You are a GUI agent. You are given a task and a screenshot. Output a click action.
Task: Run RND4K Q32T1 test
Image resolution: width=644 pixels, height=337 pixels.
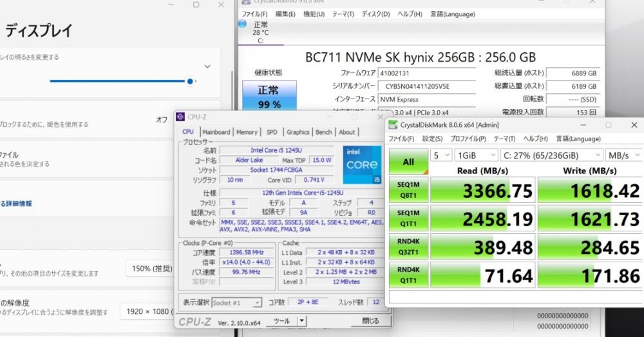coord(408,247)
